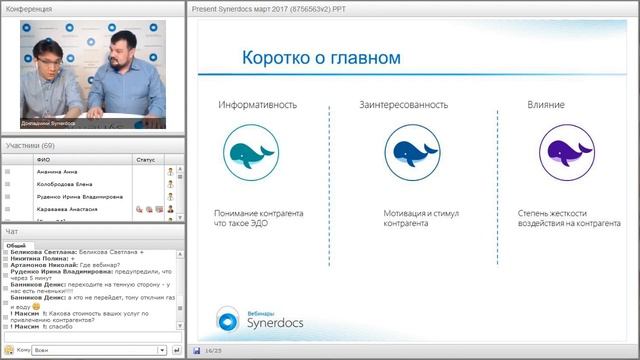This screenshot has height=360, width=640.
Task: Click the marker beside the спасибо chat message
Action: tap(6, 327)
